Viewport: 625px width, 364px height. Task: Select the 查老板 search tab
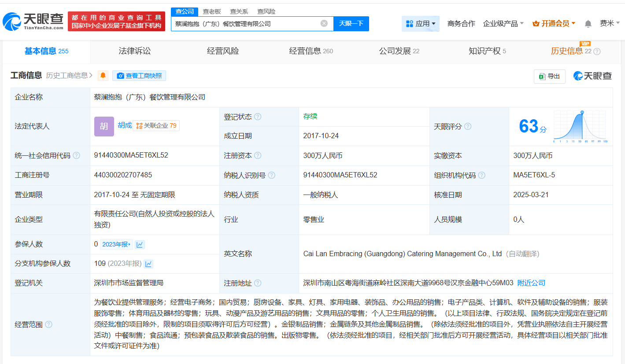pos(212,11)
